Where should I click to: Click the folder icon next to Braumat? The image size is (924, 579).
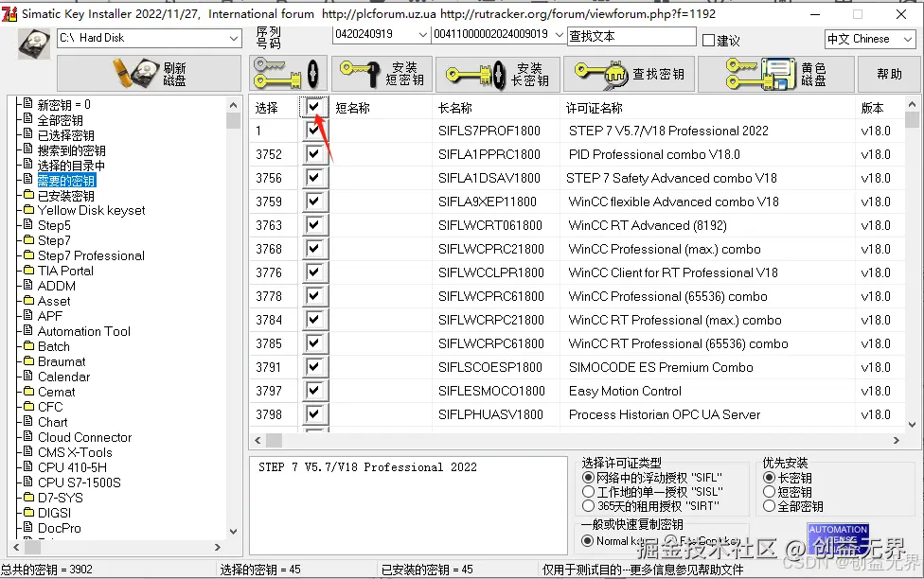pos(28,361)
